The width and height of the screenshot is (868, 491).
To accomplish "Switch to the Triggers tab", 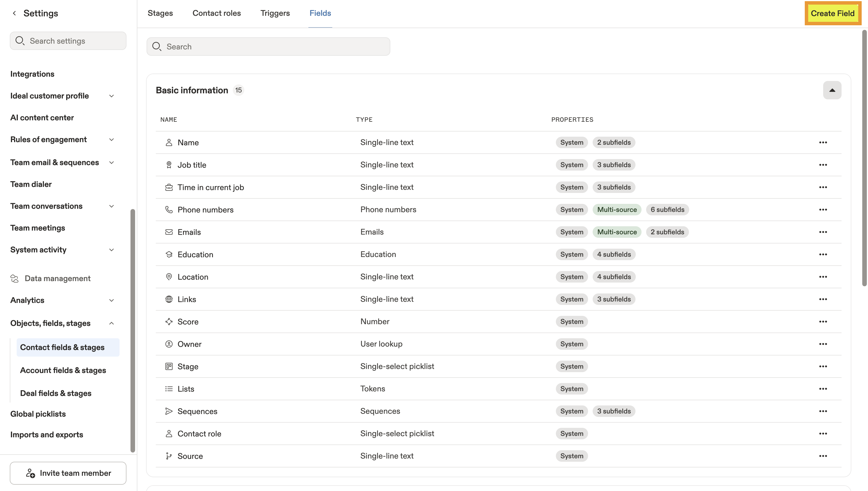I will pyautogui.click(x=275, y=13).
